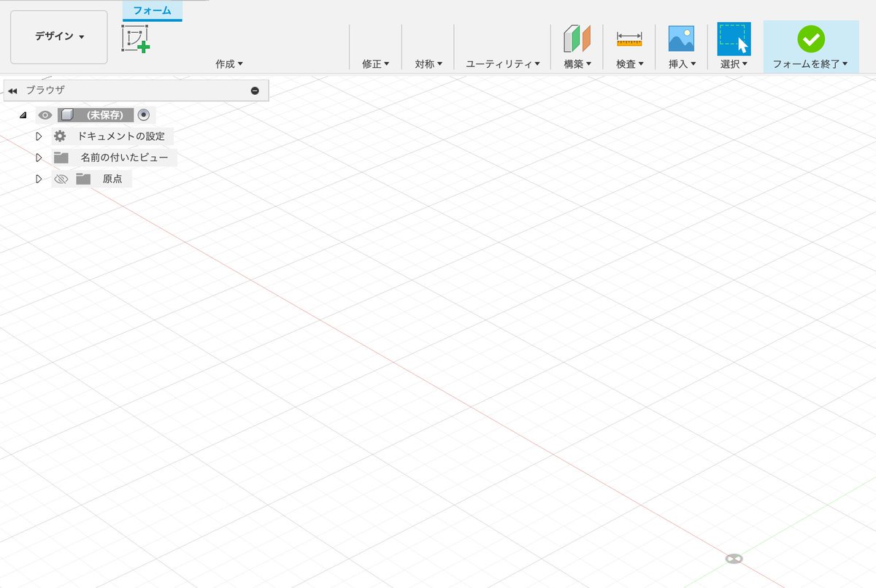Activate the radio button beside 未保存
The width and height of the screenshot is (876, 588).
tap(143, 115)
